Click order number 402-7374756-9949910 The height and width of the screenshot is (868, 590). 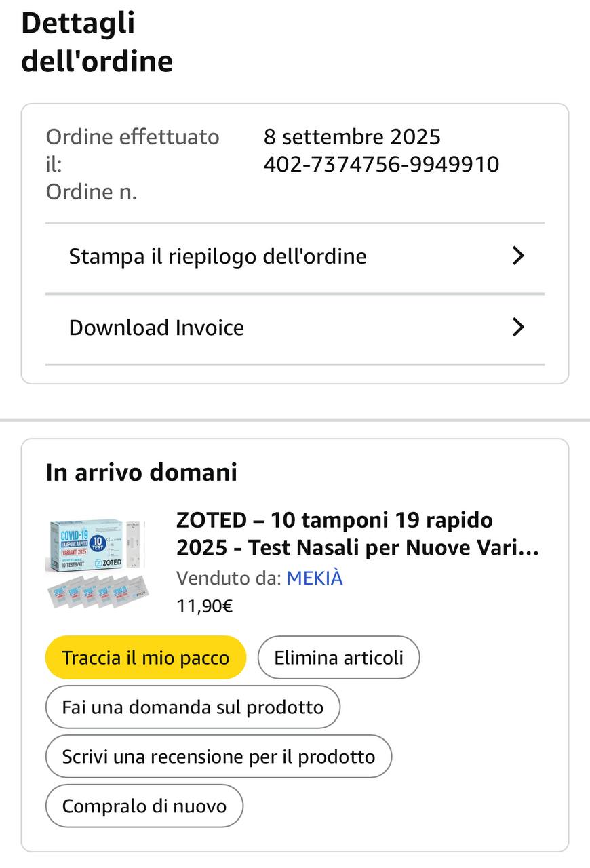[x=381, y=164]
